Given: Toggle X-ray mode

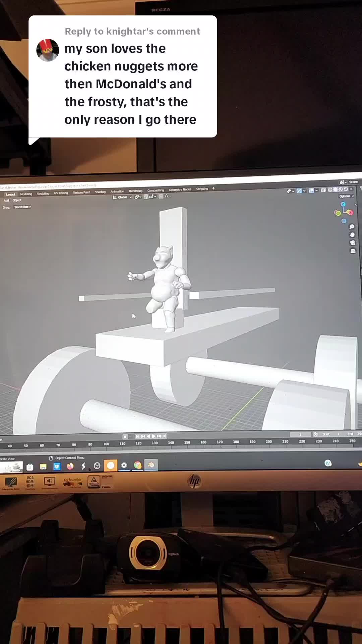Looking at the screenshot, I should 323,190.
